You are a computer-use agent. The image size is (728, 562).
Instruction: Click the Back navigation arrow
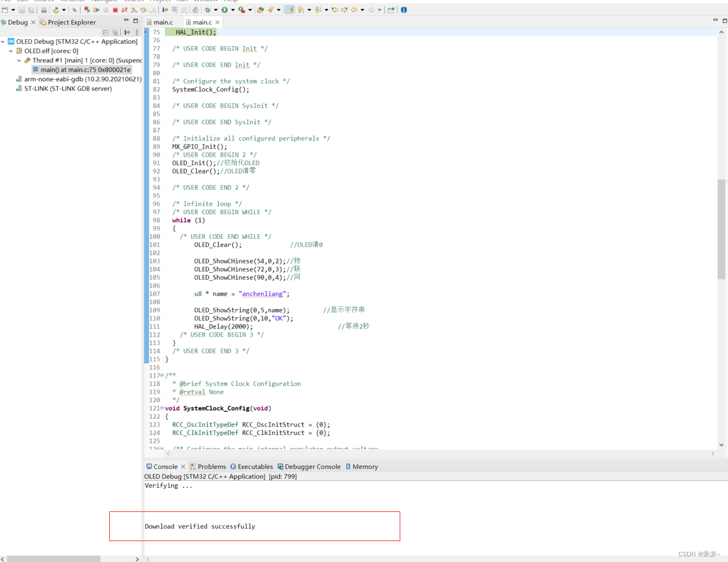click(354, 10)
